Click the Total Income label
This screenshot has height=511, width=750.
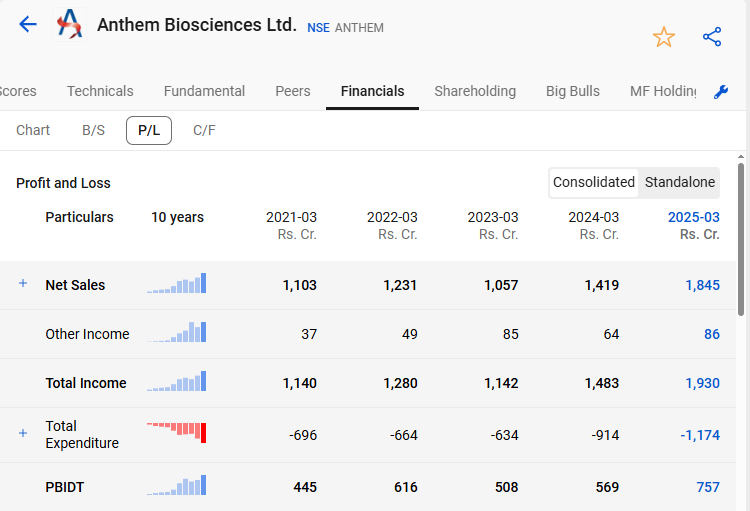coord(86,383)
